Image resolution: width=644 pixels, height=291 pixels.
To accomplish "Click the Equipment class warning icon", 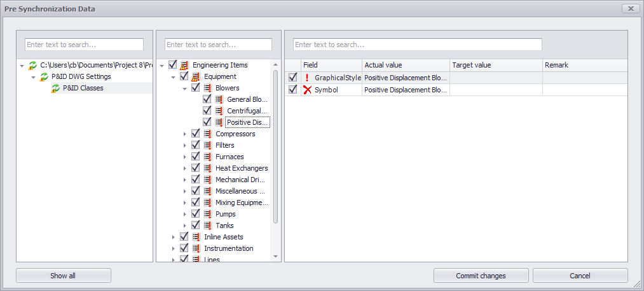I will (x=196, y=76).
